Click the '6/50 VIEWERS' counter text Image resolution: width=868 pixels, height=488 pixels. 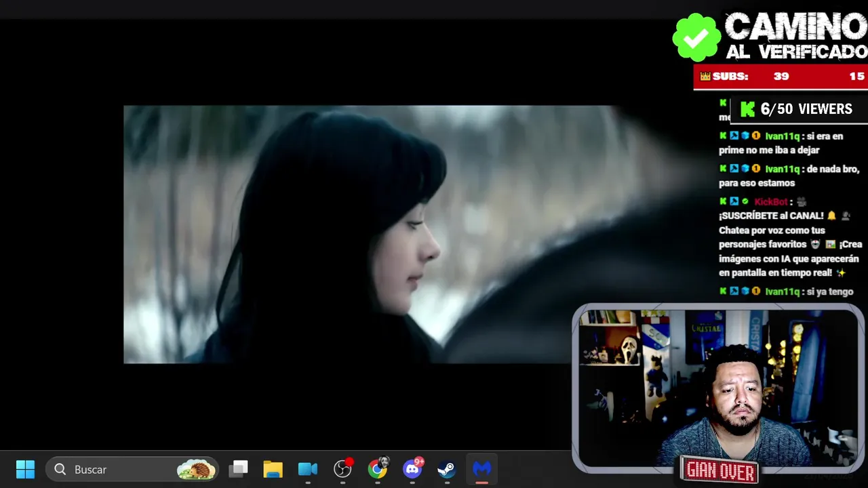806,109
